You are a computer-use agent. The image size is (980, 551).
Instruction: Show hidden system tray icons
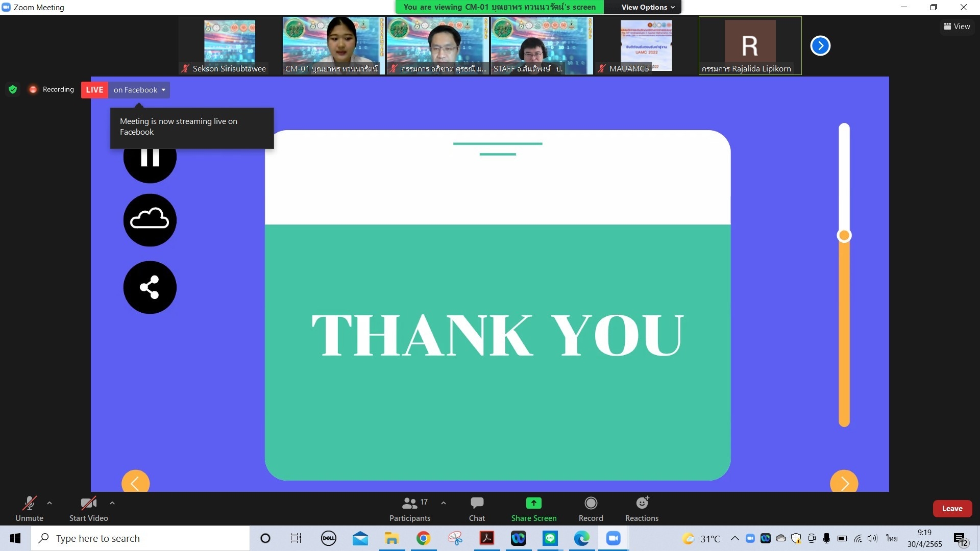[x=734, y=538]
